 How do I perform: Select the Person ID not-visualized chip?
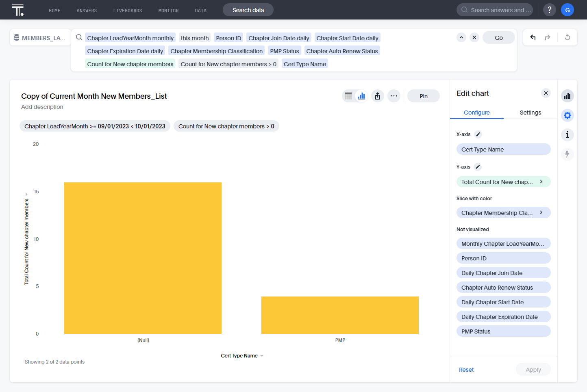click(x=504, y=258)
